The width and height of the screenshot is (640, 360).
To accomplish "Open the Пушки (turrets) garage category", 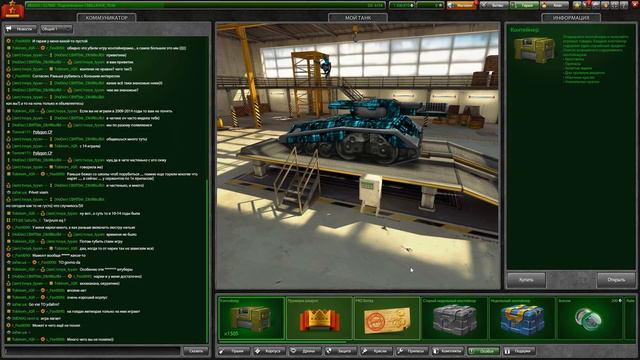I will coord(233,351).
